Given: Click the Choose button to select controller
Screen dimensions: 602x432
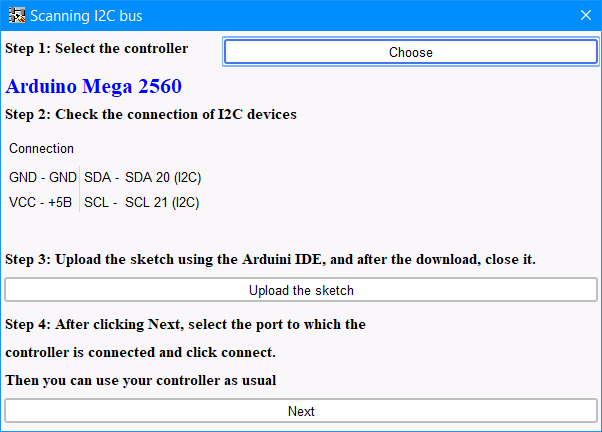Looking at the screenshot, I should [x=410, y=52].
